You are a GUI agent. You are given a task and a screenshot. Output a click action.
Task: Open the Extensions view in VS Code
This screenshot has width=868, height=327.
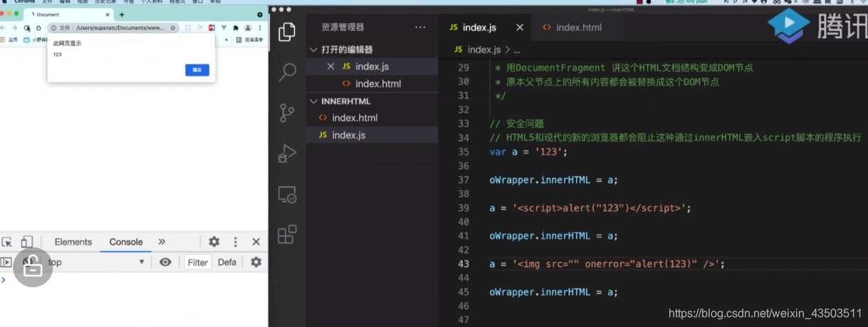pos(287,234)
